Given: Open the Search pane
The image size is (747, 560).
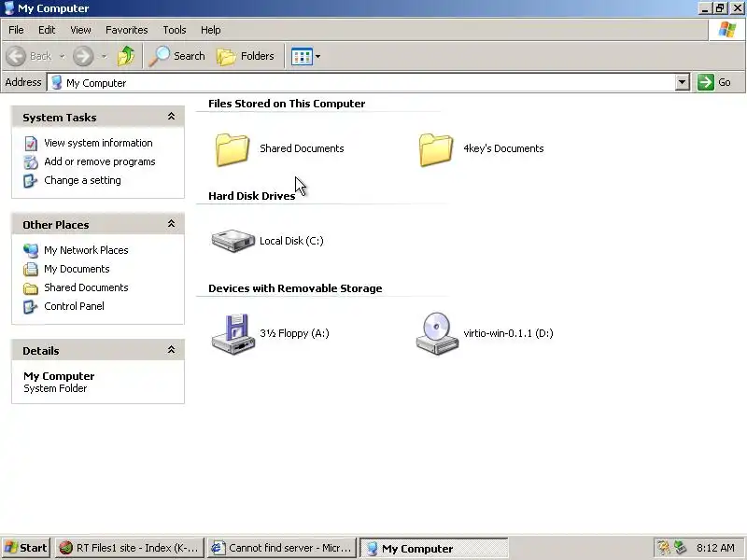Looking at the screenshot, I should pos(176,56).
